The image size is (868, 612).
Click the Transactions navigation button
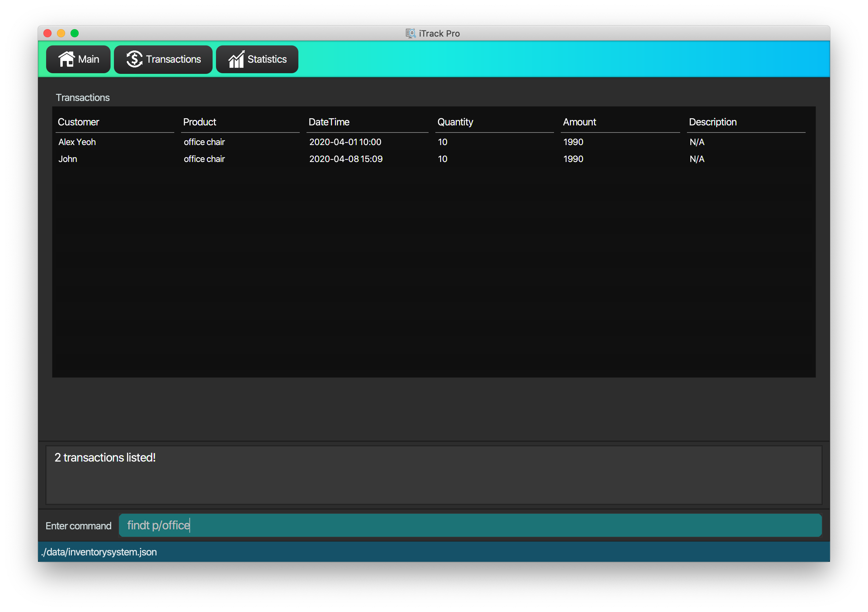tap(162, 59)
